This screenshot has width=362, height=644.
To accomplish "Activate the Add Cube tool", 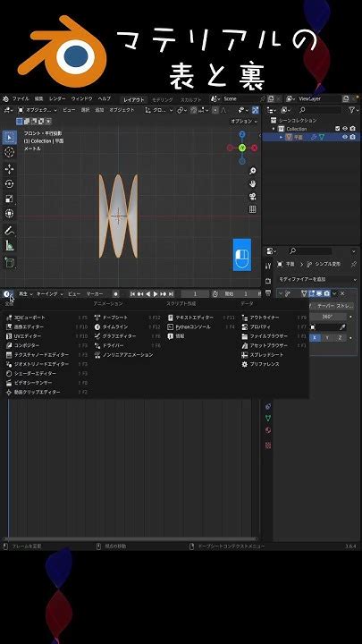I will (x=10, y=262).
